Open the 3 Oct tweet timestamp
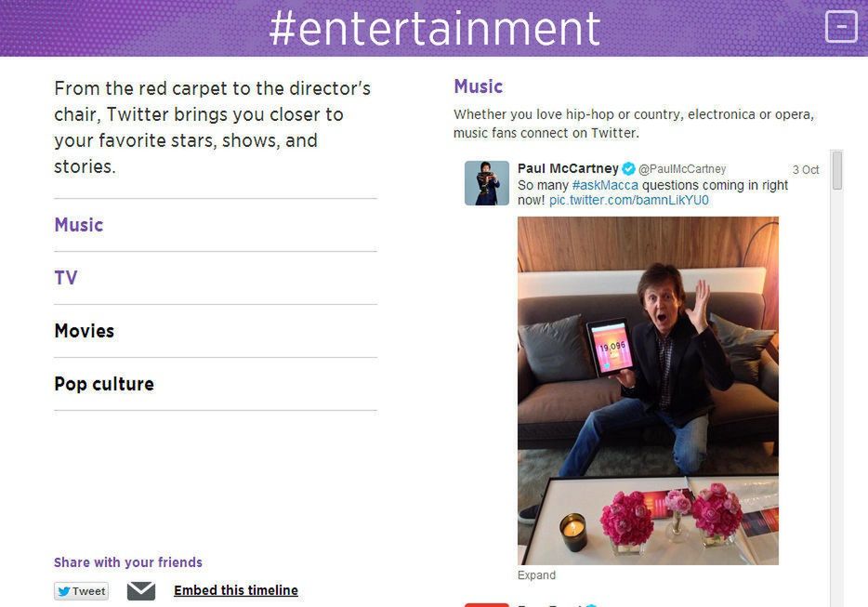The image size is (868, 607). click(x=805, y=170)
